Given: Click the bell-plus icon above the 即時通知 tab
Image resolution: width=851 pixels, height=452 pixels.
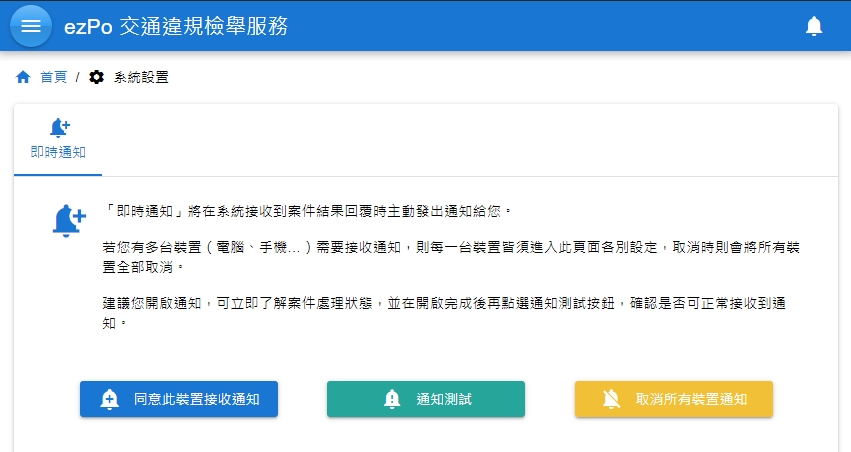Looking at the screenshot, I should tap(58, 128).
